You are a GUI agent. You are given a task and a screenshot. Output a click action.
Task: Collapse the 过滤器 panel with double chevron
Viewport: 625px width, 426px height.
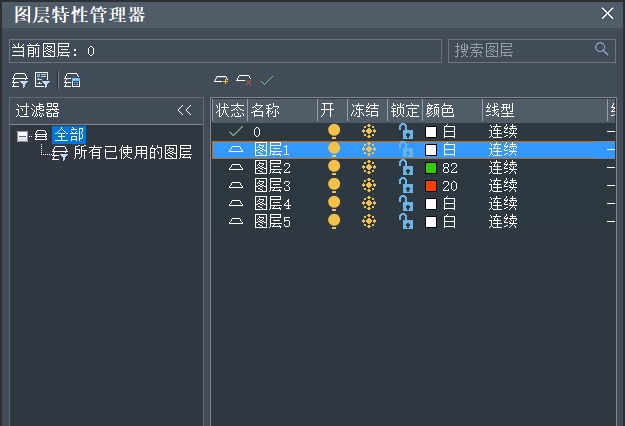pyautogui.click(x=184, y=110)
